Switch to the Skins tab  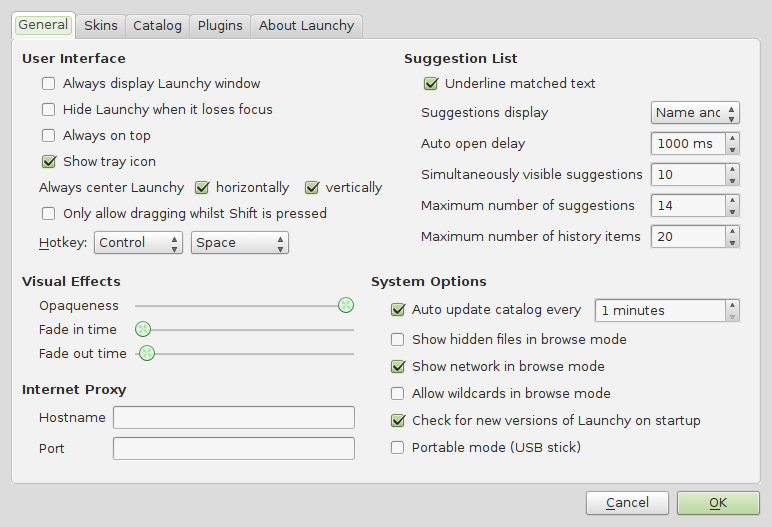[100, 26]
